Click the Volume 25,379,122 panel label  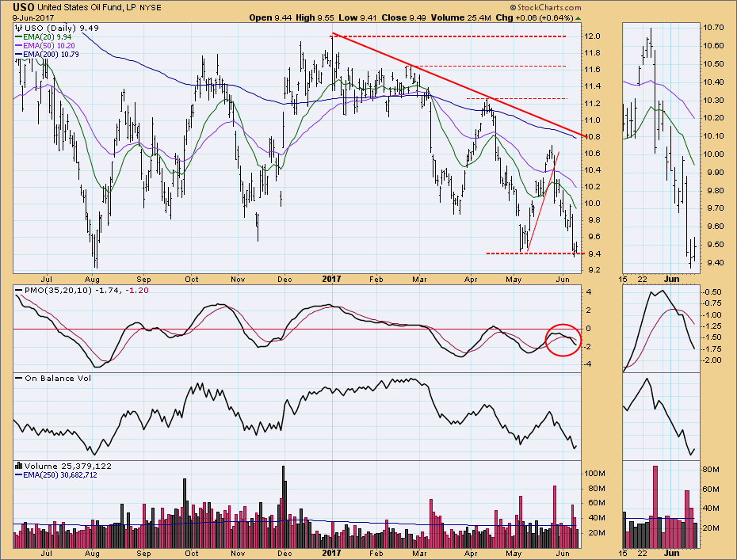[60, 464]
